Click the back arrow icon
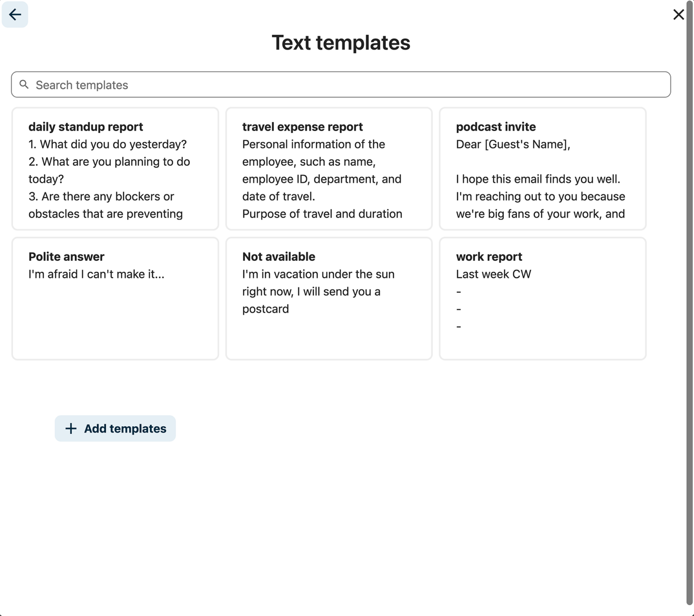694x616 pixels. [x=15, y=14]
